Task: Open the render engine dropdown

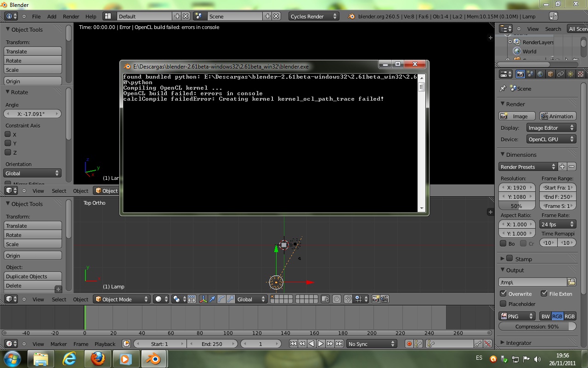Action: [x=314, y=16]
